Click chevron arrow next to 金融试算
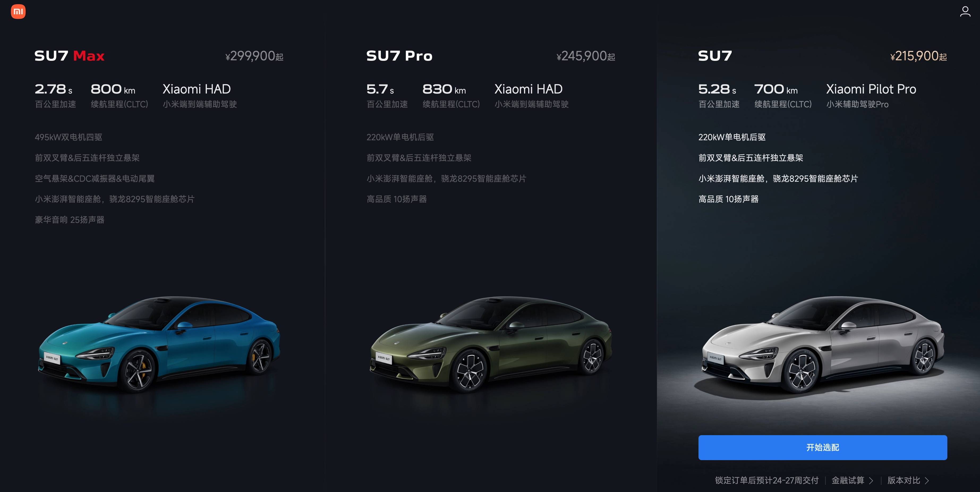Screen dimensions: 980x492 871,481
